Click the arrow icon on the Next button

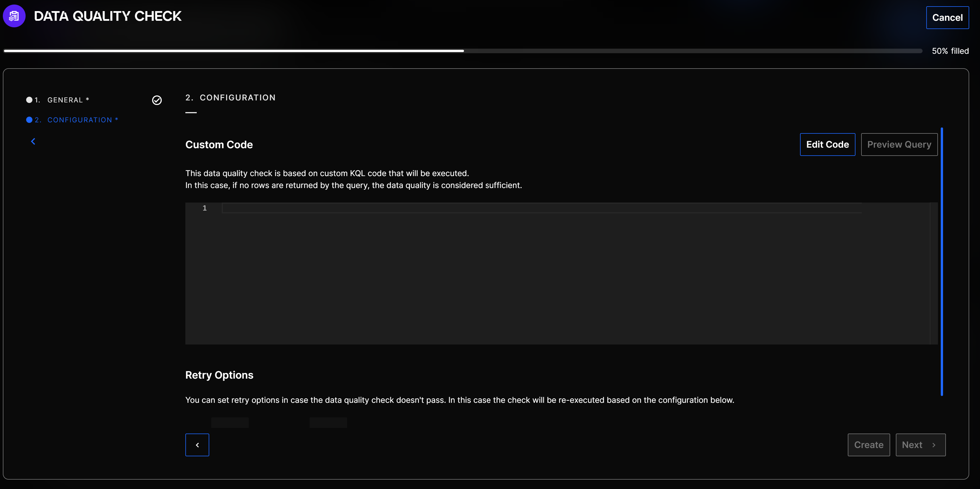click(934, 445)
